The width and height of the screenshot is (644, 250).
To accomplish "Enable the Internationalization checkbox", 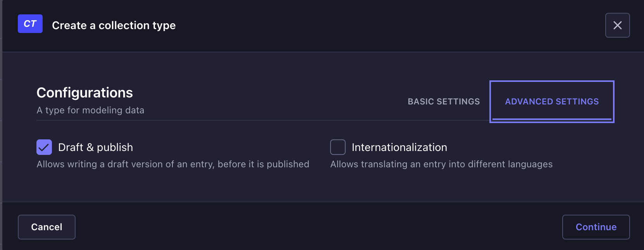I will (x=338, y=147).
